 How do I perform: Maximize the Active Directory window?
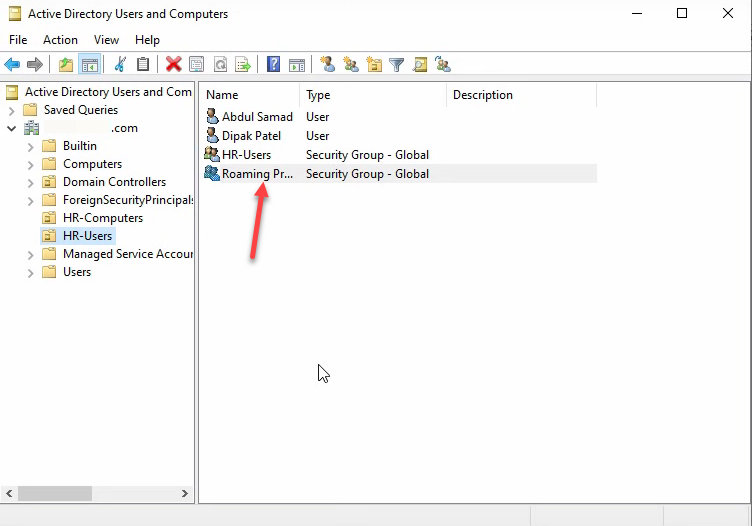[682, 13]
